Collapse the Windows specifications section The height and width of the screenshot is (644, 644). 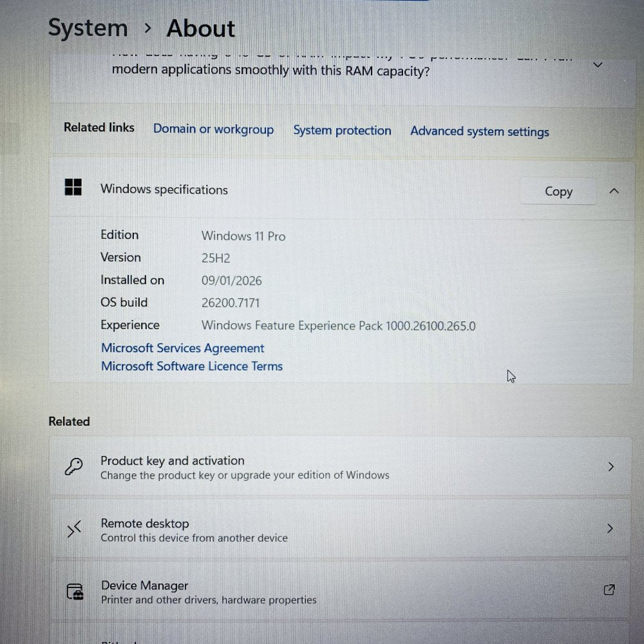pyautogui.click(x=614, y=191)
